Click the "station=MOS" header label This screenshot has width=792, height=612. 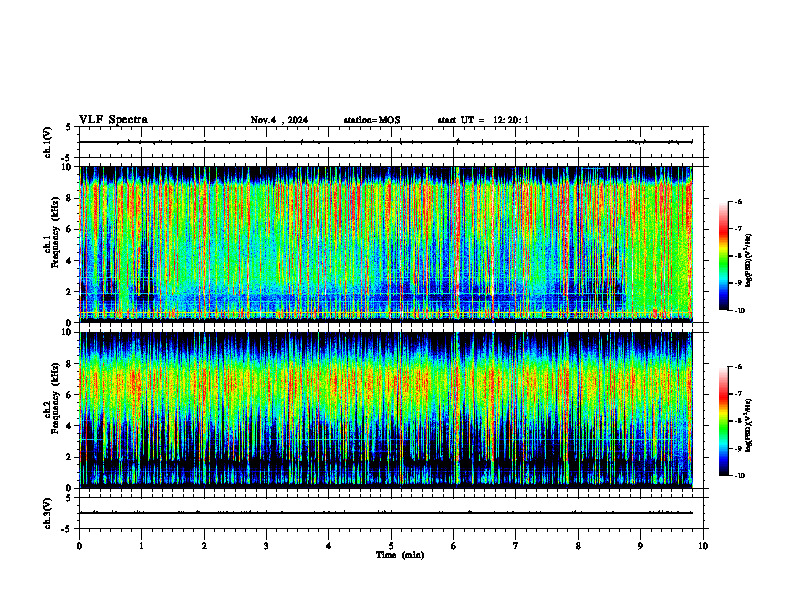pyautogui.click(x=372, y=120)
